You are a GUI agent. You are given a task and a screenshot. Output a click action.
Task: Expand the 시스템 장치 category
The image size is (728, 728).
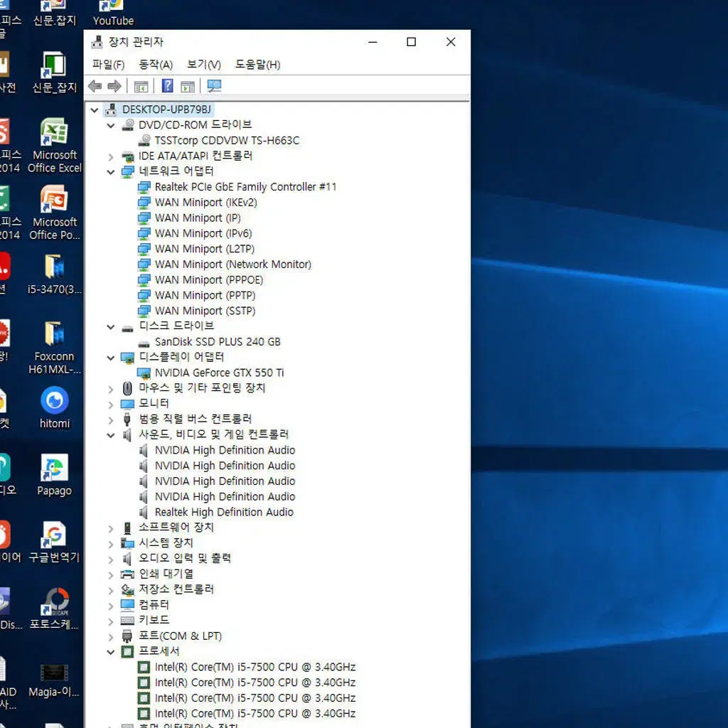click(x=110, y=544)
